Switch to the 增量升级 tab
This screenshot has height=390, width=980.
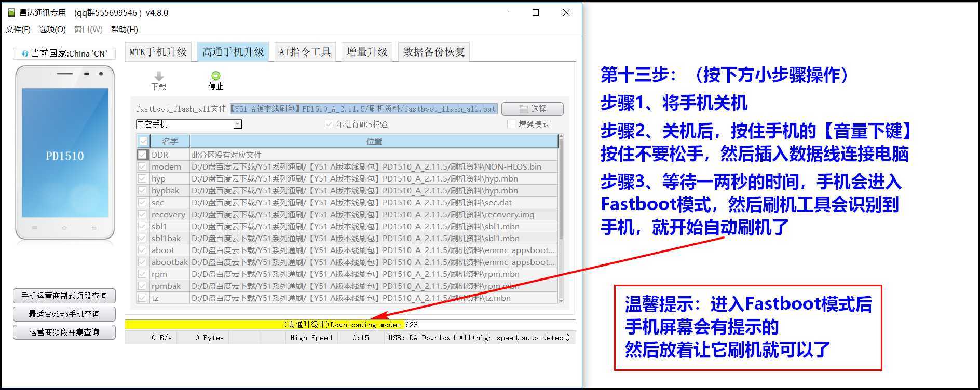point(367,52)
